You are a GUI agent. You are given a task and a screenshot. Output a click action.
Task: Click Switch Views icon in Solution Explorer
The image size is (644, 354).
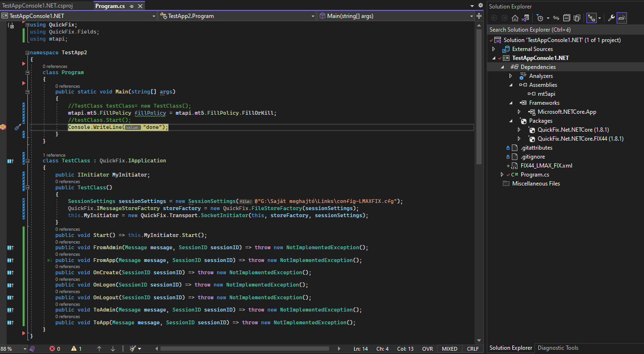point(525,18)
